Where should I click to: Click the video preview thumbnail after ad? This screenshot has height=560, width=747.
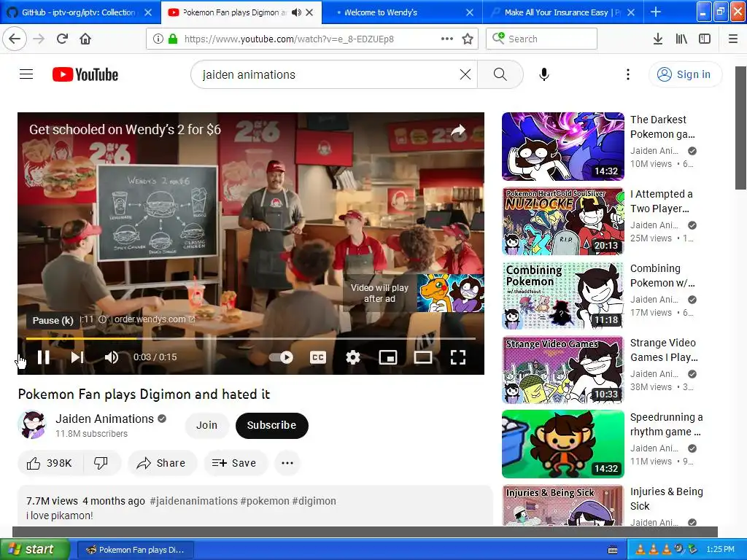(x=450, y=293)
